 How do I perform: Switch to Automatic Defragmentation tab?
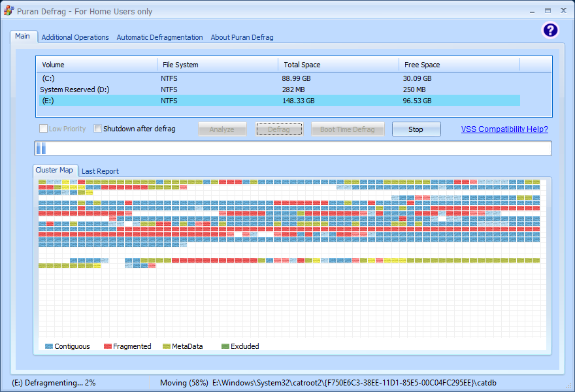(x=159, y=37)
